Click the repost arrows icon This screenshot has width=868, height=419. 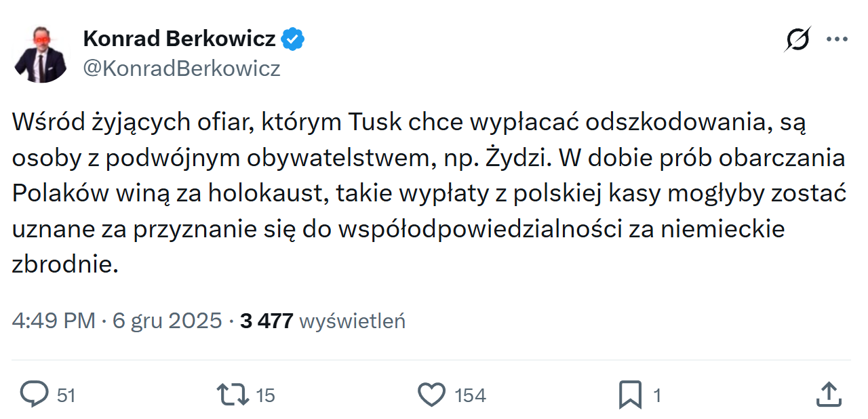coord(233,394)
